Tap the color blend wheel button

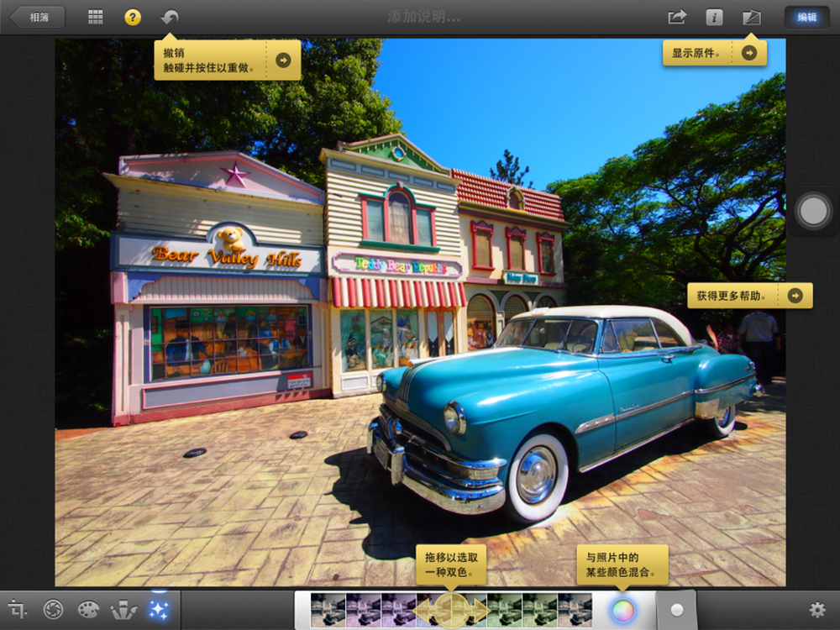[x=622, y=610]
